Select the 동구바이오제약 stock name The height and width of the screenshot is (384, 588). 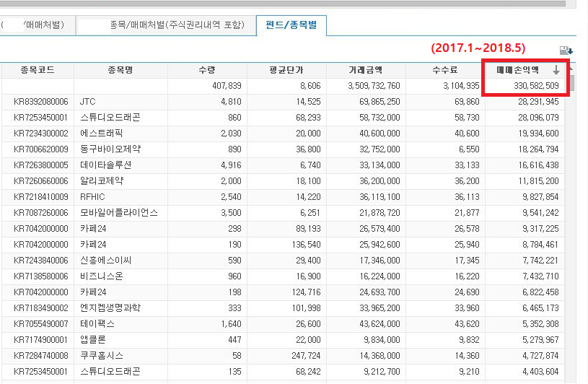[110, 149]
